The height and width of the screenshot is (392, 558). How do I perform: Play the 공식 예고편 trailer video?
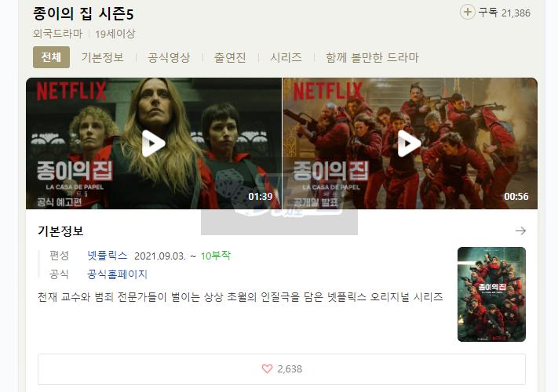pyautogui.click(x=153, y=143)
